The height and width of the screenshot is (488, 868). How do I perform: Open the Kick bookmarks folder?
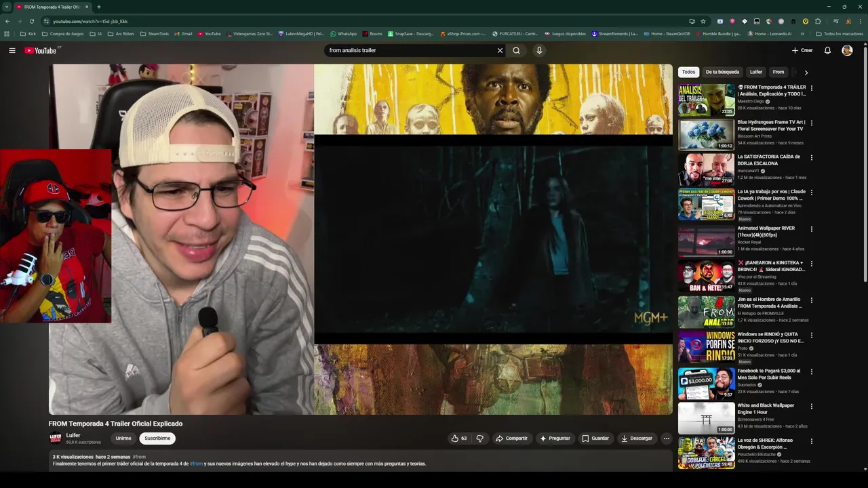[28, 34]
